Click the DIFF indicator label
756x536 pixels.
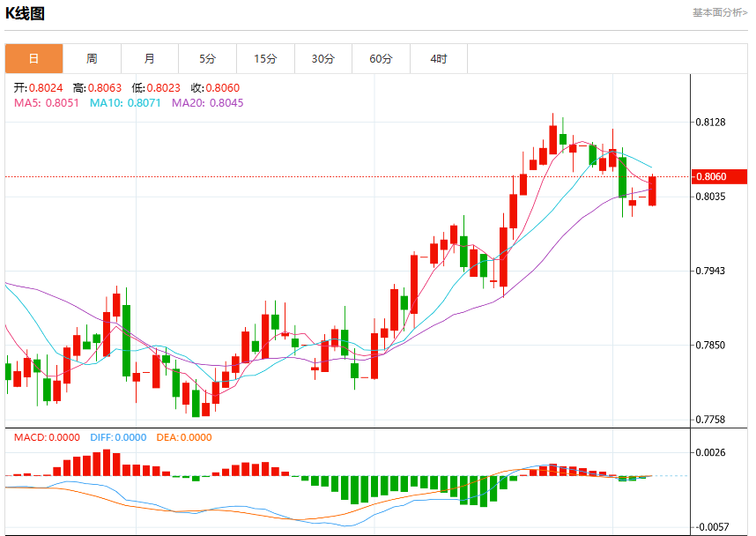pyautogui.click(x=118, y=437)
